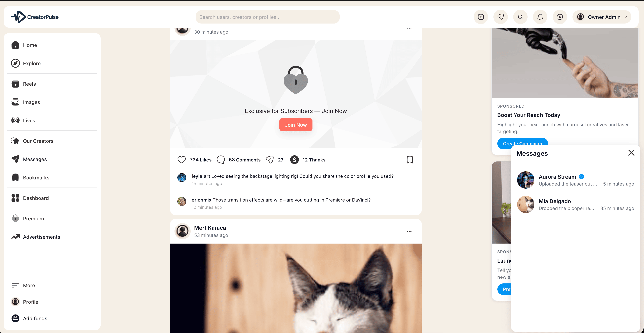This screenshot has width=644, height=333.
Task: Bookmark the locked subscriber post
Action: [x=410, y=160]
